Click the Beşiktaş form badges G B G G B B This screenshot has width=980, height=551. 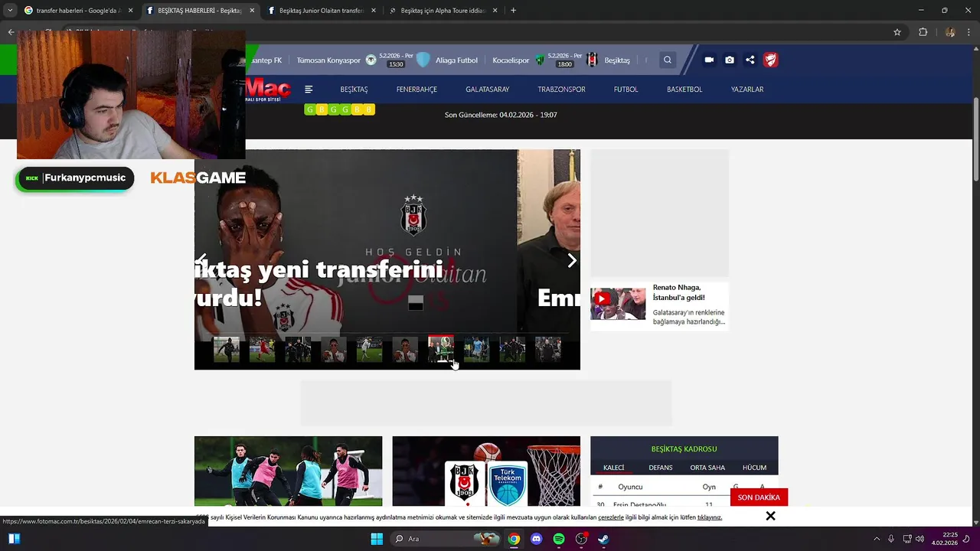(339, 109)
